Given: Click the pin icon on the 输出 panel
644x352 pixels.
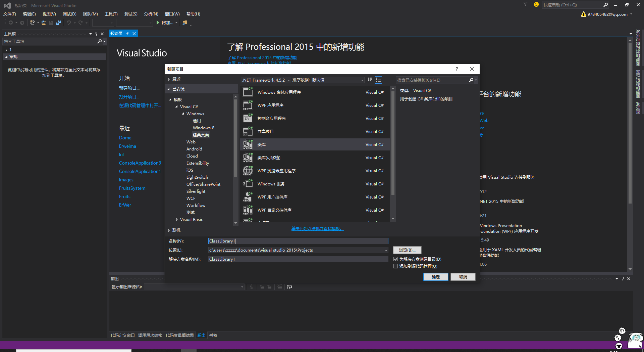Looking at the screenshot, I should [x=623, y=278].
